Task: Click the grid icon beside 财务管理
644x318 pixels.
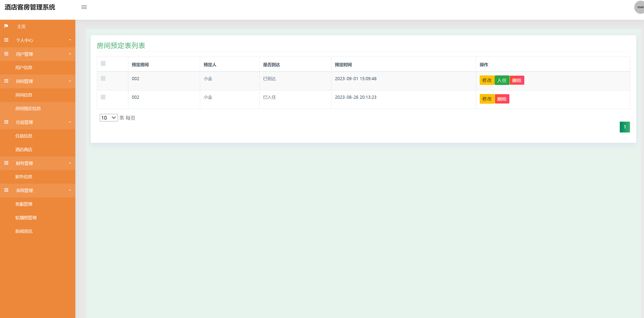Action: (6, 163)
